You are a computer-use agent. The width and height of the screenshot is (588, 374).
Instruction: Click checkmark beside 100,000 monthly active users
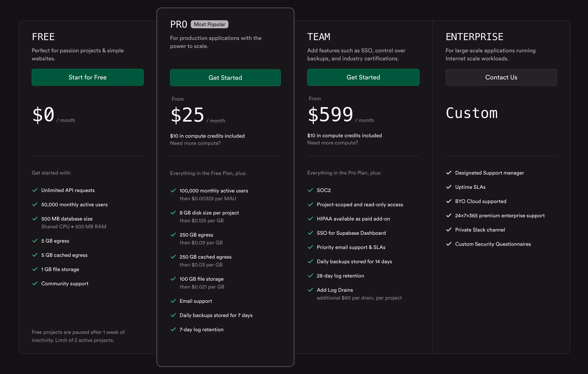pyautogui.click(x=173, y=191)
